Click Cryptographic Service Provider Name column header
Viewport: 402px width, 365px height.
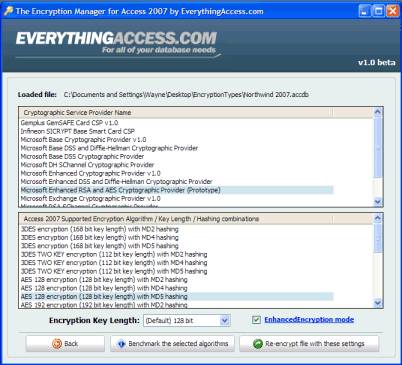[x=176, y=113]
